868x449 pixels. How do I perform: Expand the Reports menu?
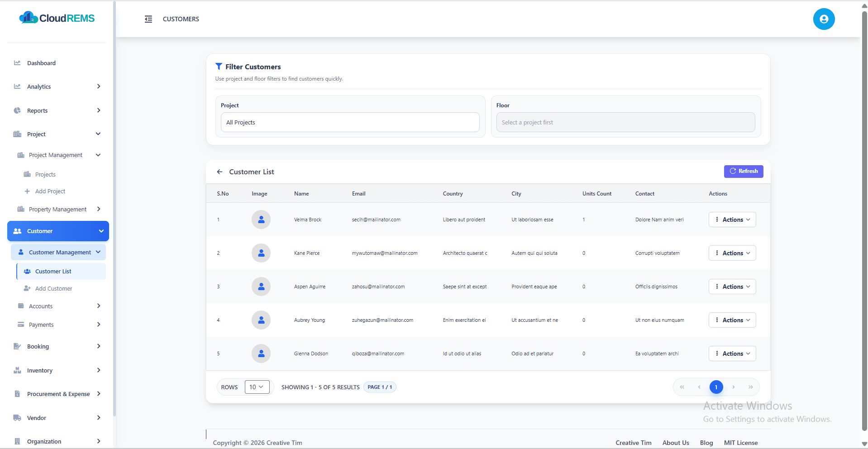tap(58, 110)
